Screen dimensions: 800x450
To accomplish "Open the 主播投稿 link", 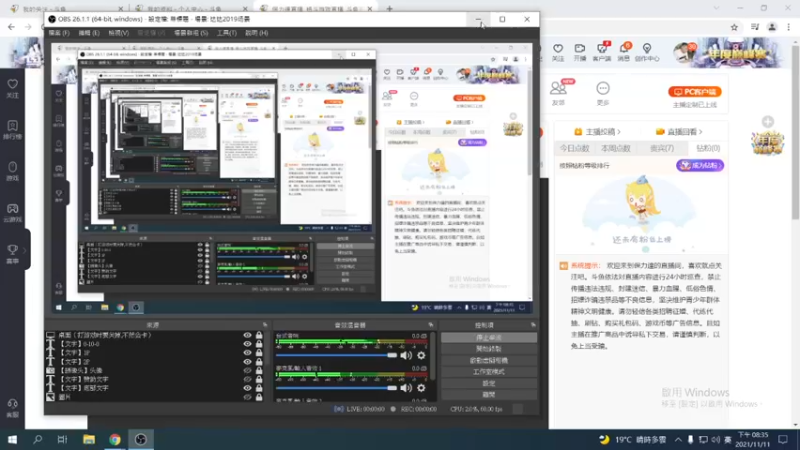I will (597, 132).
